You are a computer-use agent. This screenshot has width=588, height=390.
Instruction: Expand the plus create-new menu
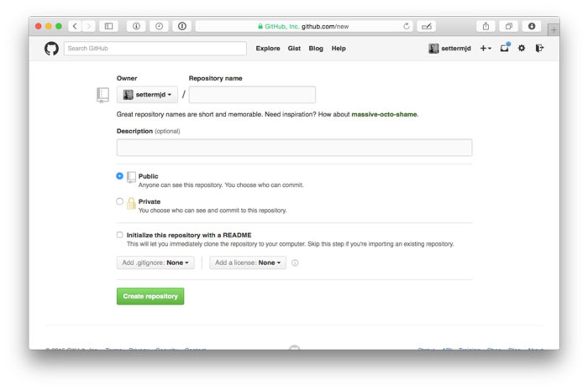tap(486, 48)
